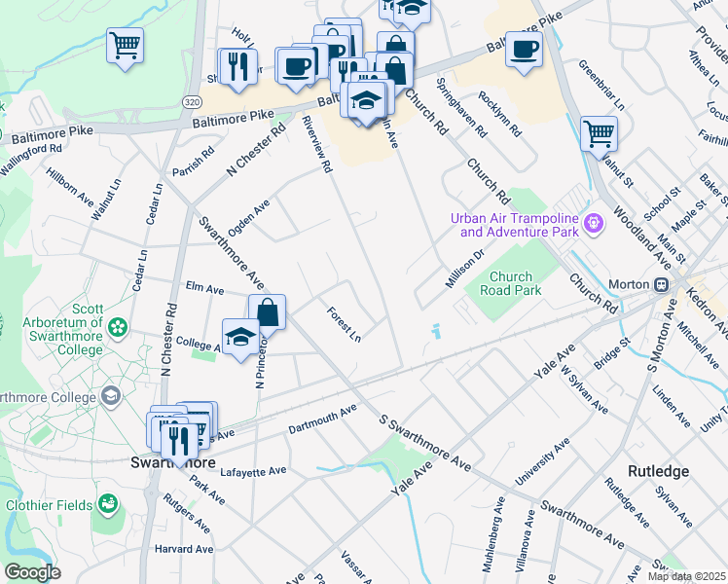Screen dimensions: 728x584
Task: Select the Greenbriar Ln street label
Action: point(601,85)
